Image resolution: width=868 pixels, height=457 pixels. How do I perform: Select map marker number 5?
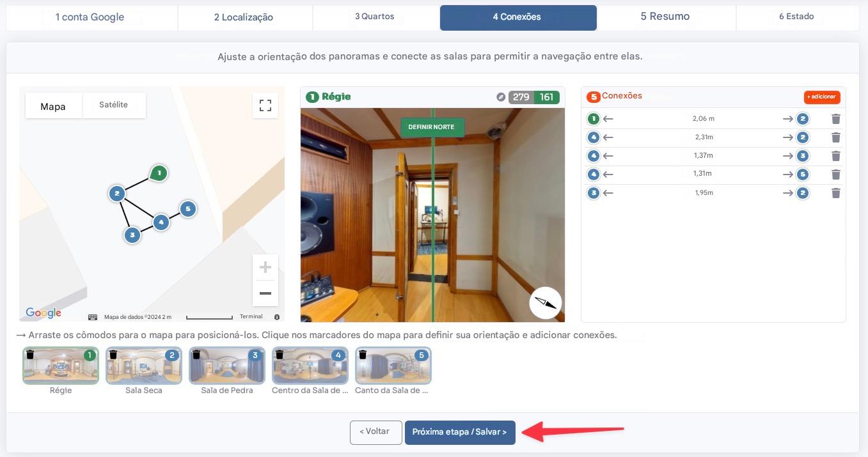point(187,208)
